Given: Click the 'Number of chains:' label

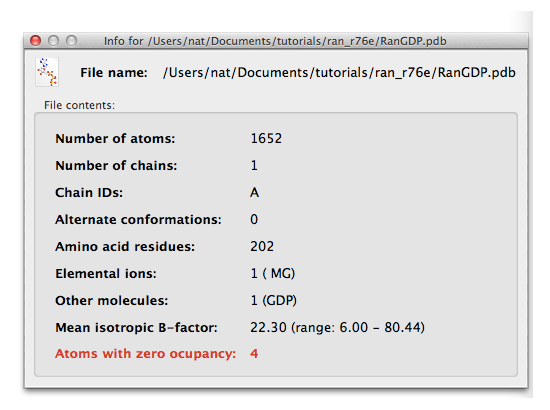Looking at the screenshot, I should [116, 166].
